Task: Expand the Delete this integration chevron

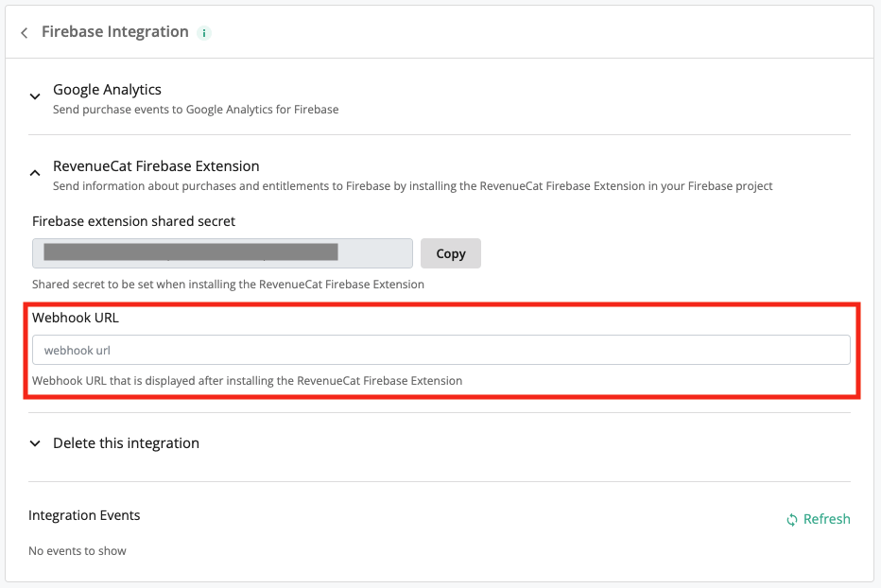Action: point(35,443)
